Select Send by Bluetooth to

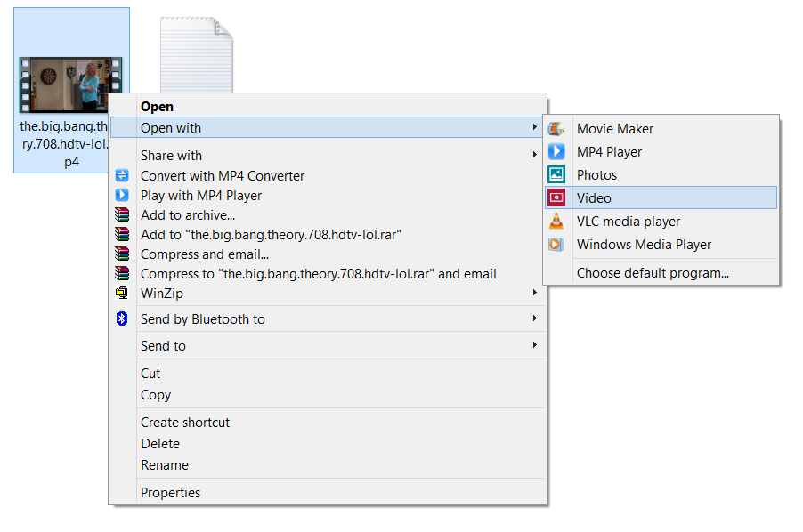click(x=328, y=319)
